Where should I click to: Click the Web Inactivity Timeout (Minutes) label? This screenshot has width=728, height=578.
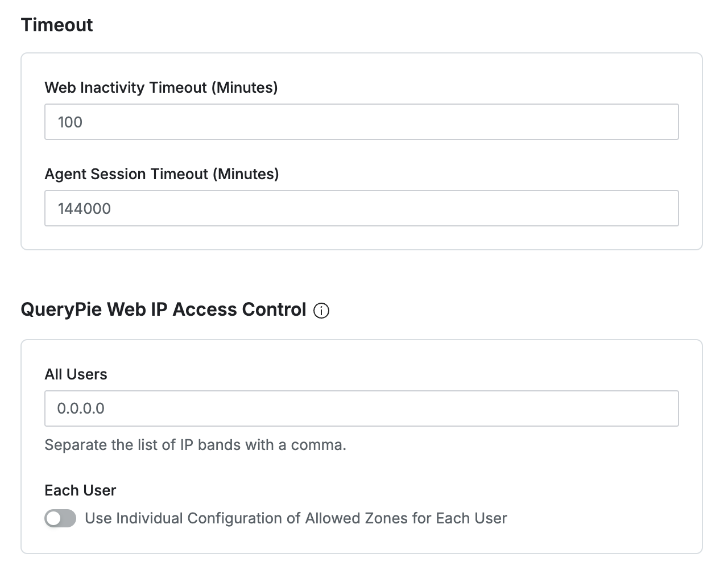[x=161, y=88]
